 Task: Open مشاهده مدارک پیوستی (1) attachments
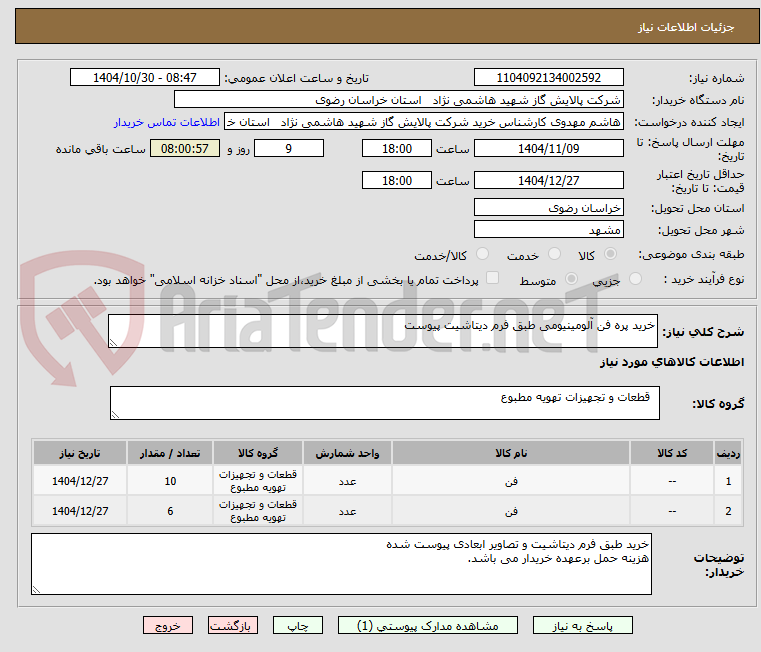click(x=428, y=625)
